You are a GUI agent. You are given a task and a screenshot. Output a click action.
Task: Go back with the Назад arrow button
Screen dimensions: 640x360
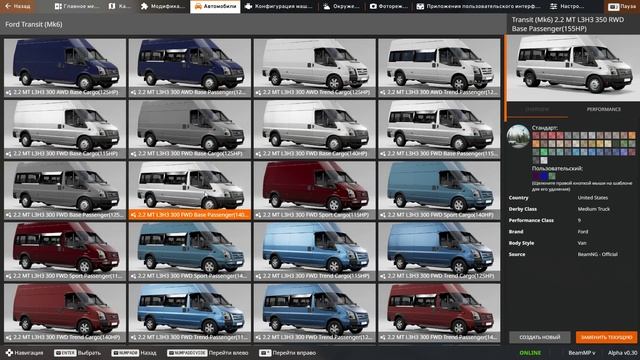point(17,6)
